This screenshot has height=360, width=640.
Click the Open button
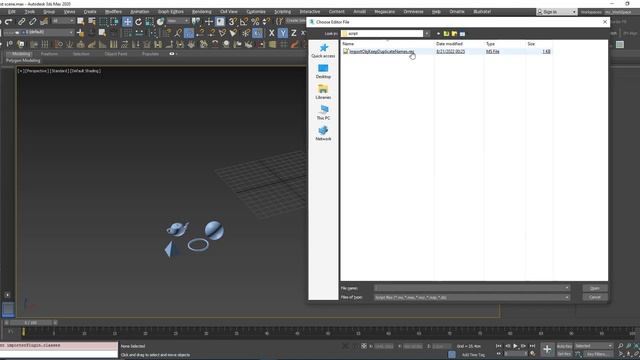[595, 288]
